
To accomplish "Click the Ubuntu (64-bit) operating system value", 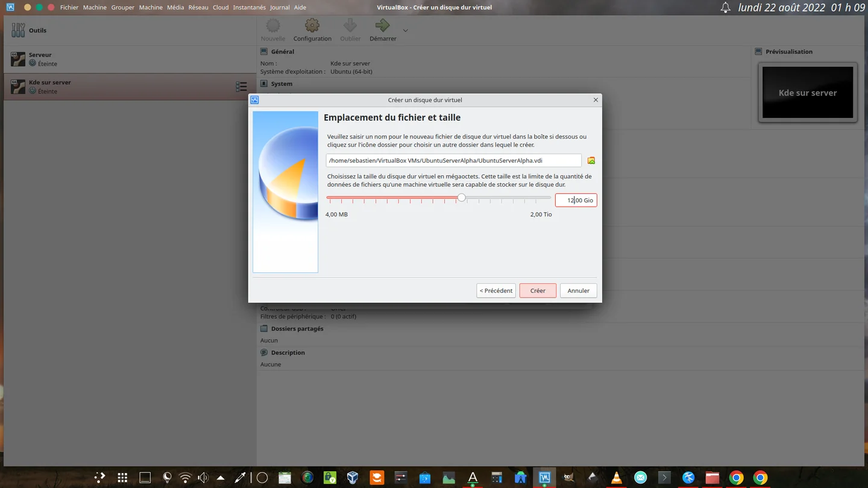I will 351,72.
